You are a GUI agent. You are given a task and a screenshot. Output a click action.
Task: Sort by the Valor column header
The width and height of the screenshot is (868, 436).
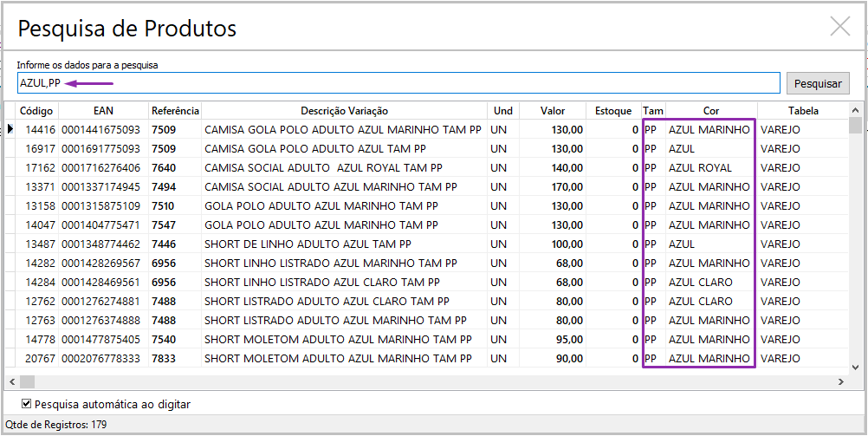(553, 111)
